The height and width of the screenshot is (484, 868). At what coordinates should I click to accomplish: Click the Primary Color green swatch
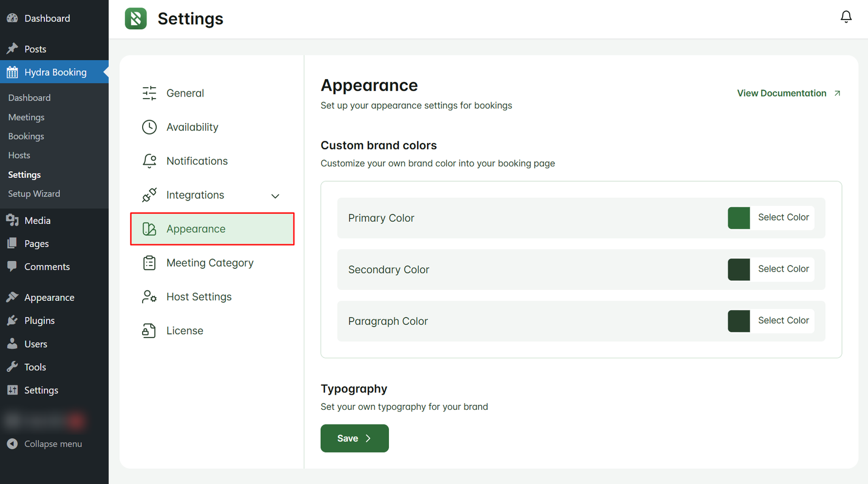(x=738, y=218)
